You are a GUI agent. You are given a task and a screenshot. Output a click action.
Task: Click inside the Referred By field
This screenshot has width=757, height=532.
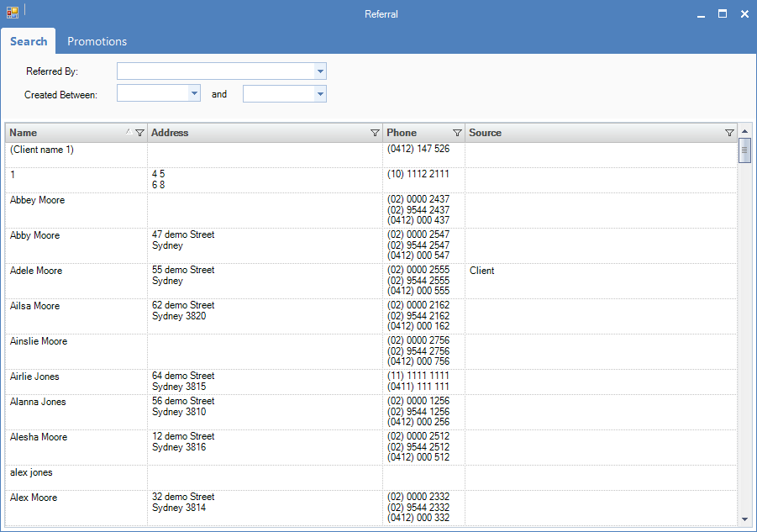[x=215, y=71]
